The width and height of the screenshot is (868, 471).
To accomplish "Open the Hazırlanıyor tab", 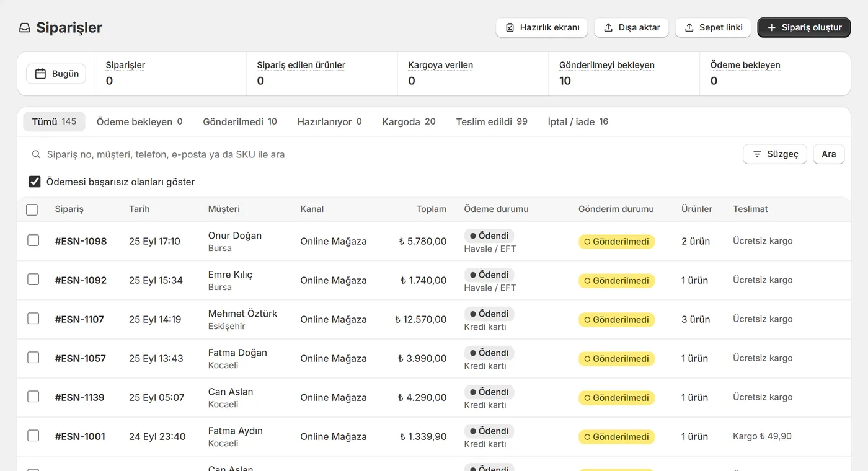I will point(329,121).
